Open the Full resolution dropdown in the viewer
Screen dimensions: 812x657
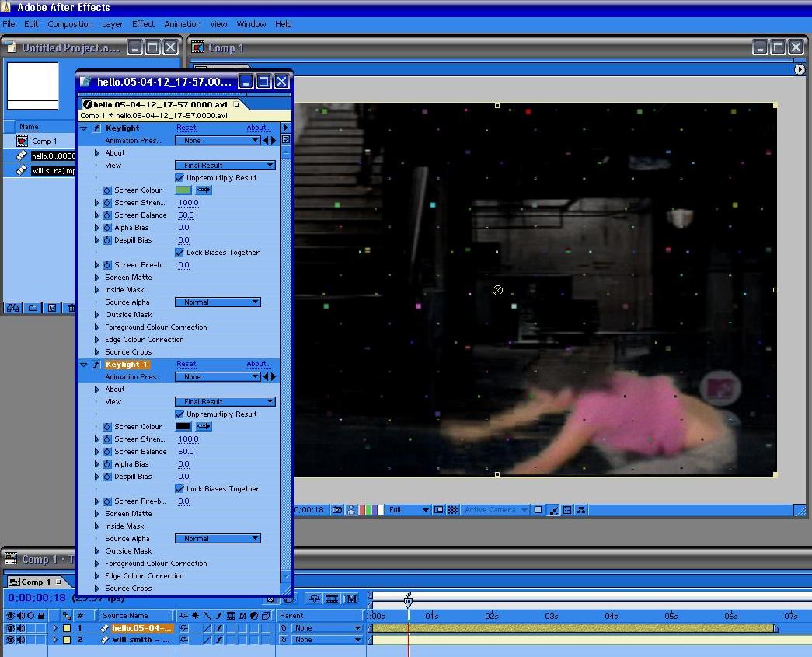click(408, 510)
